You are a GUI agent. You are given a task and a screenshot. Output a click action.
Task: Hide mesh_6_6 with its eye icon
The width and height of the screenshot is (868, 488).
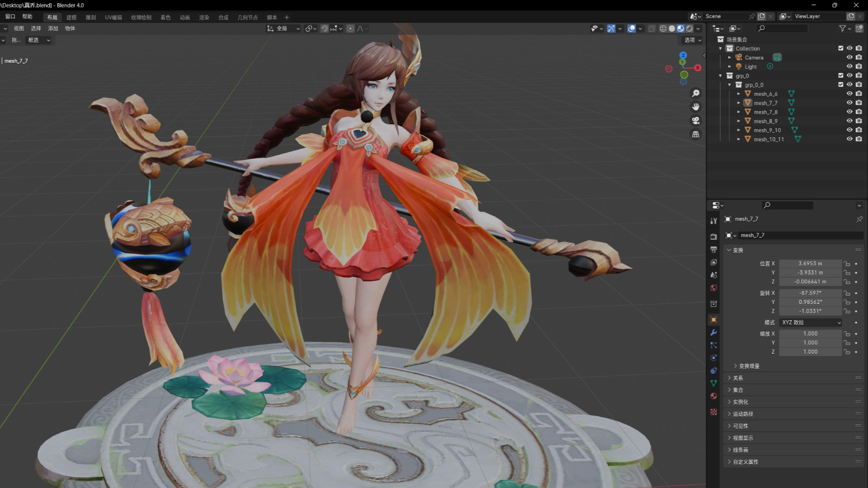(849, 94)
